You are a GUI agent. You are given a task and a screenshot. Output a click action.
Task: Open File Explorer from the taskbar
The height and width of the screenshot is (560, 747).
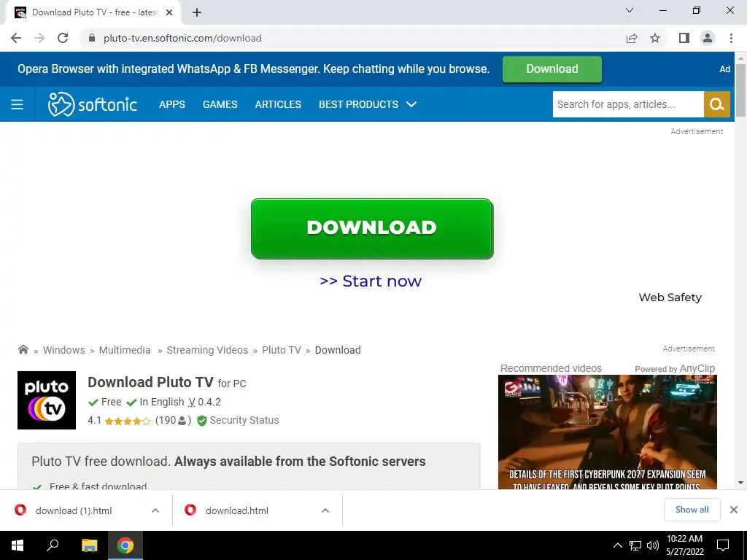89,545
